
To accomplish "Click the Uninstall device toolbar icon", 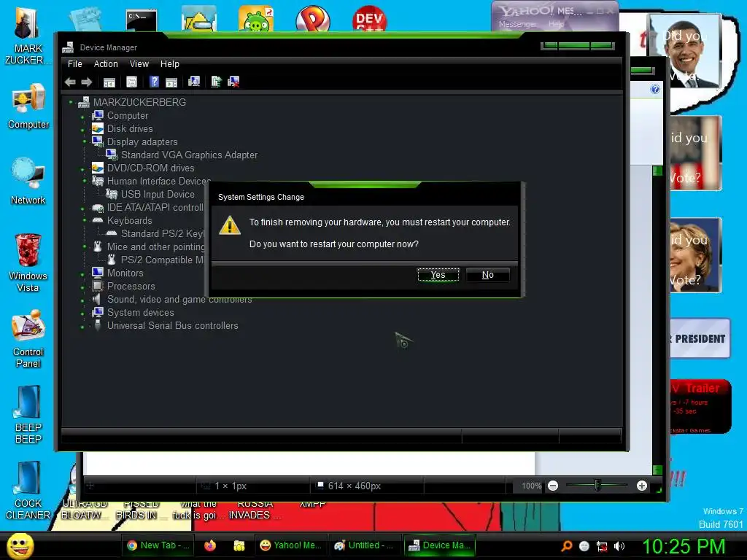I will 233,82.
